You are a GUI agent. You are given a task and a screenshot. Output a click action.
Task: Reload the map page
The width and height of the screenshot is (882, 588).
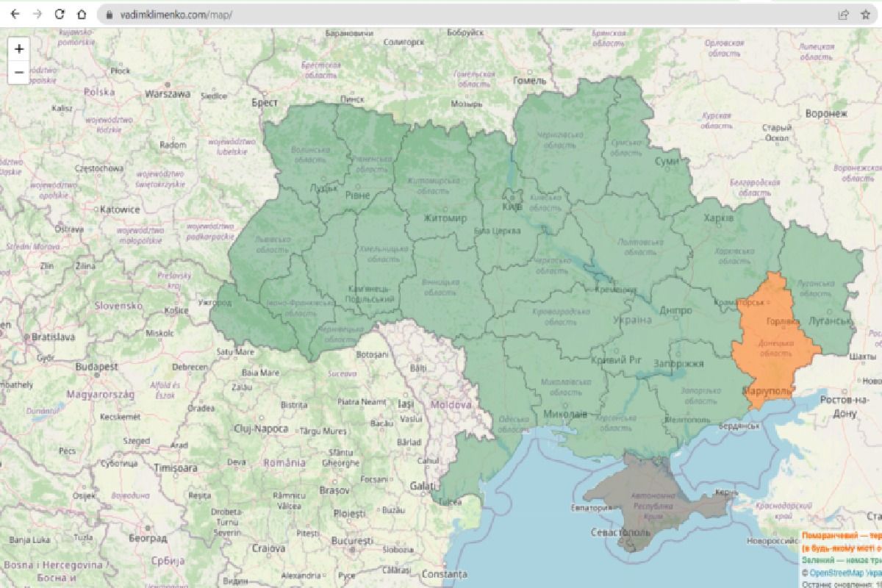(x=60, y=14)
